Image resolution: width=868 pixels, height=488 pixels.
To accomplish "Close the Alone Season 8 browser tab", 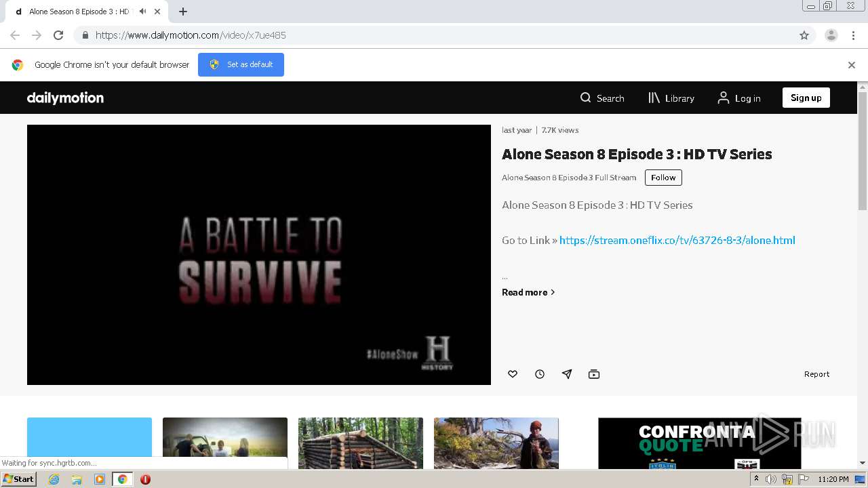I will pos(158,12).
